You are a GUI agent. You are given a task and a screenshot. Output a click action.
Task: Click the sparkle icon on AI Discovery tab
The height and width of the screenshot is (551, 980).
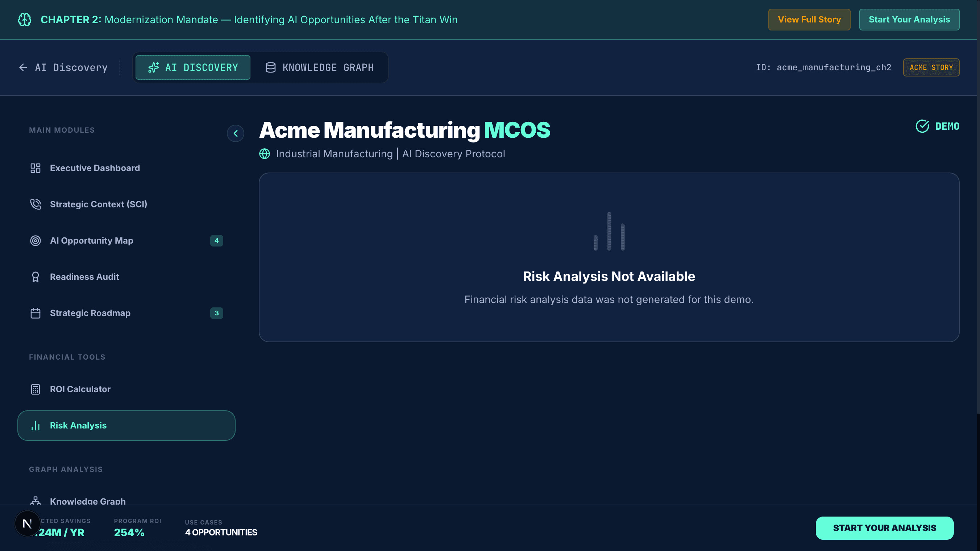click(154, 67)
